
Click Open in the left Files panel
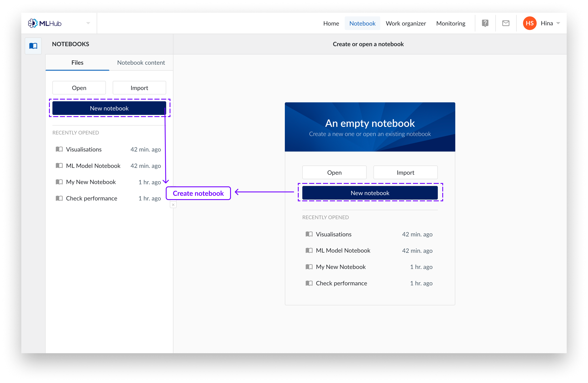tap(79, 88)
